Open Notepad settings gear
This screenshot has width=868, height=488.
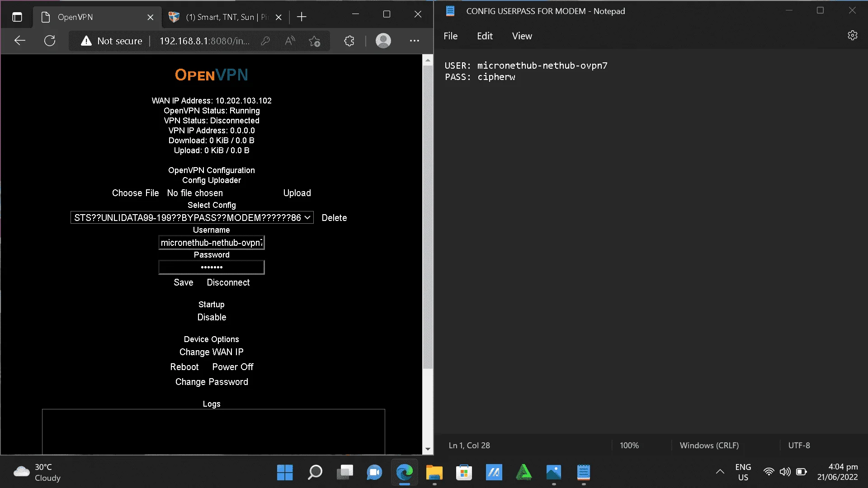[853, 36]
